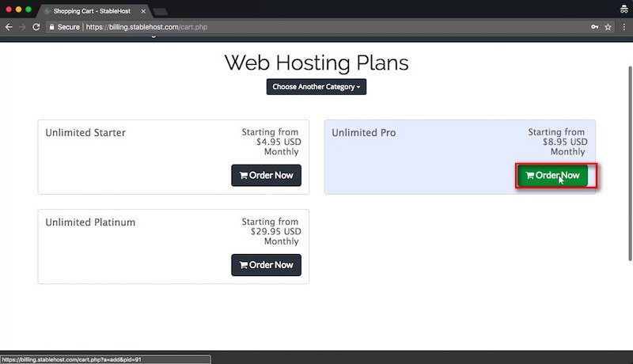Select the Shopping Cart - StableHost tab

point(92,11)
